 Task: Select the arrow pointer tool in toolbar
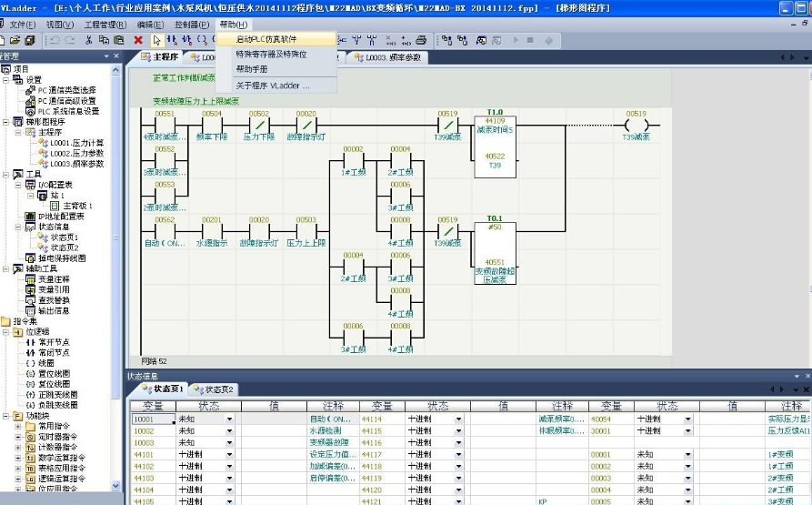coord(156,40)
